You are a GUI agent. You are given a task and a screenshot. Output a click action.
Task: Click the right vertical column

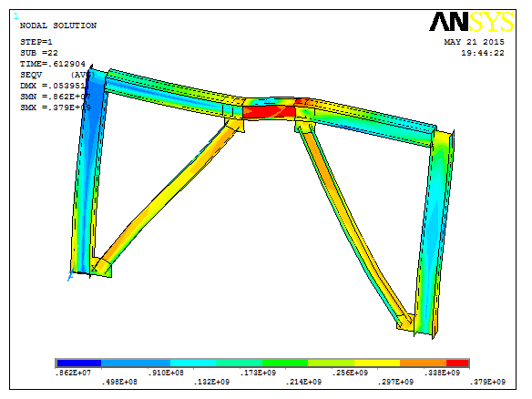(x=435, y=234)
